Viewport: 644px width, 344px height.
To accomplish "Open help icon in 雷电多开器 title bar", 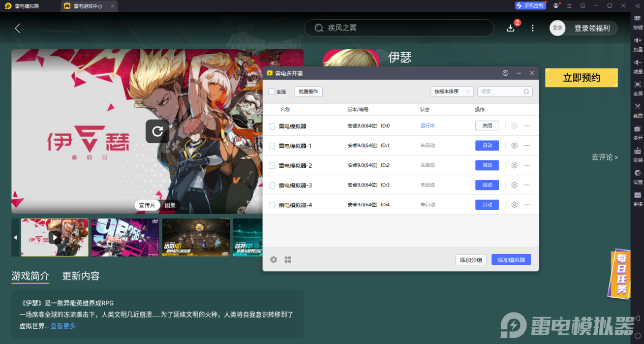I will tap(505, 73).
